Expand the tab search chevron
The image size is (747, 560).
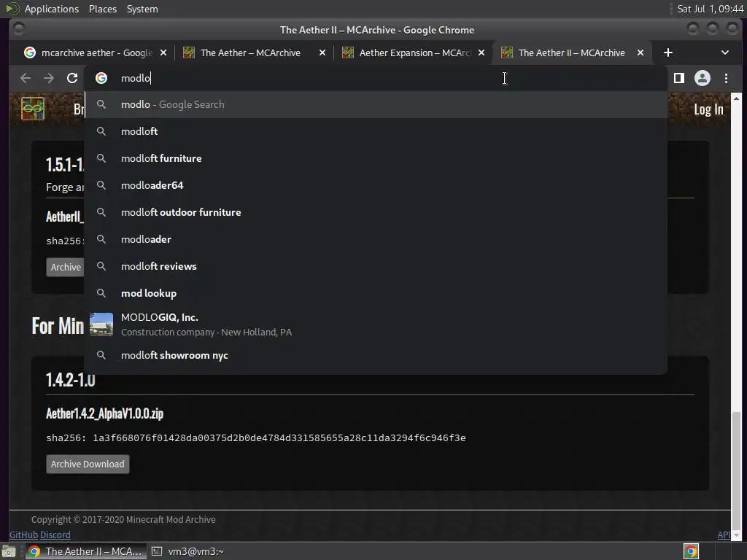(x=724, y=52)
